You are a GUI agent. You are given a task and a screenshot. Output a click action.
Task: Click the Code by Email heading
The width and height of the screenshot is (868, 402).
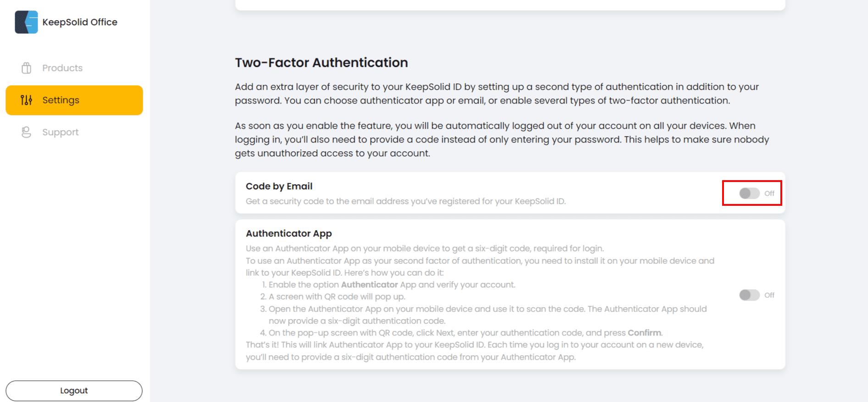tap(279, 186)
